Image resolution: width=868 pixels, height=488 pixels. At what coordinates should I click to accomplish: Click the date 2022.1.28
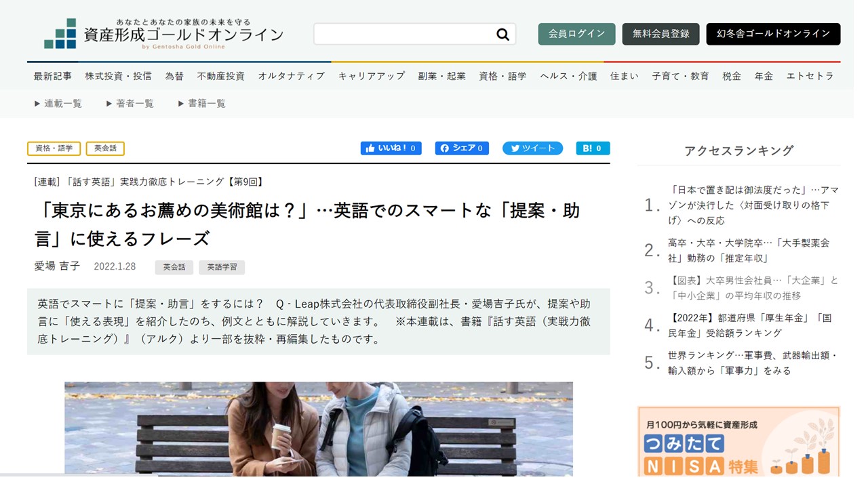pyautogui.click(x=115, y=267)
